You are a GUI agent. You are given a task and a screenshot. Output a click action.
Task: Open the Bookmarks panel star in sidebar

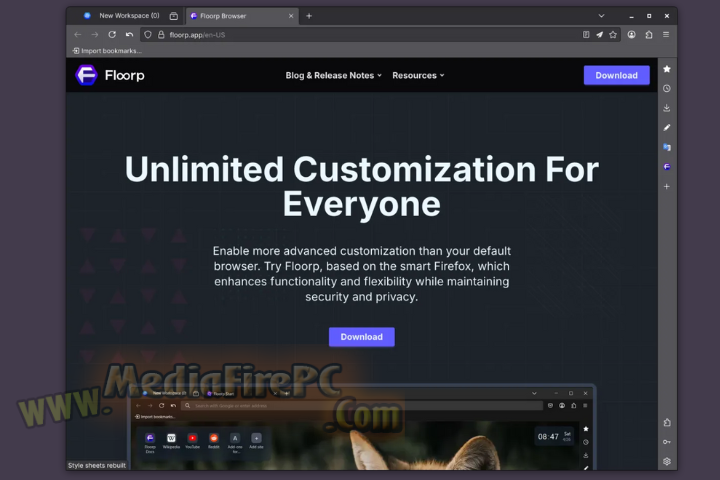pyautogui.click(x=667, y=69)
